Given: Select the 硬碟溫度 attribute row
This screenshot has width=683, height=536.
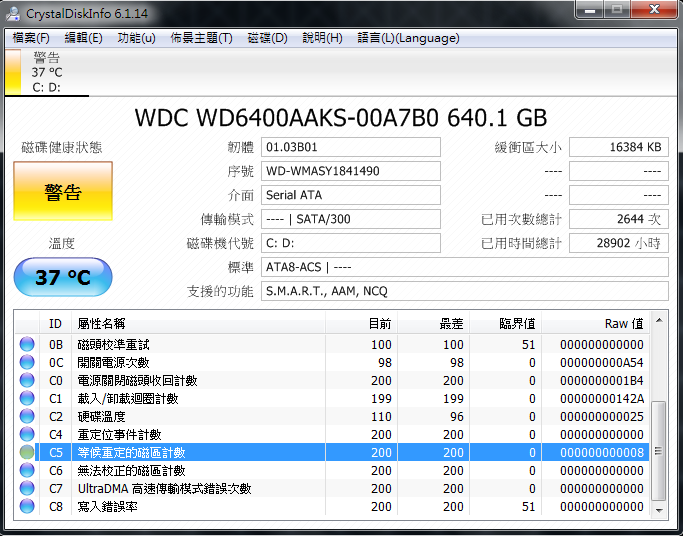Looking at the screenshot, I should [332, 416].
